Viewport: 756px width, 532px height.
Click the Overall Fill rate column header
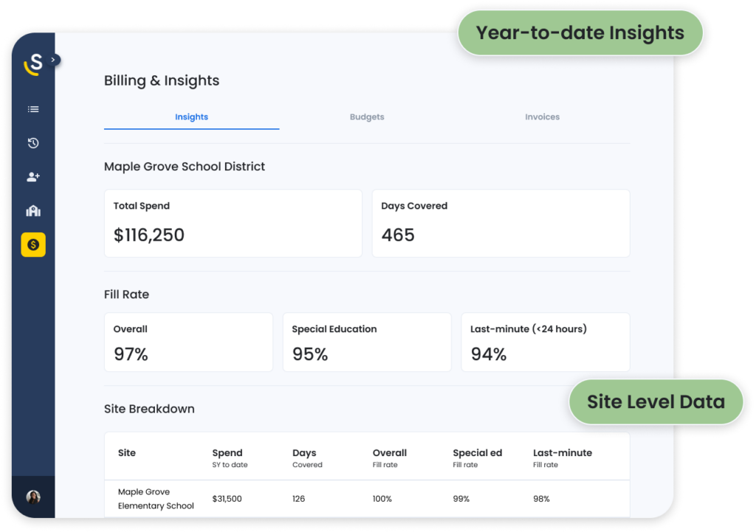[390, 458]
